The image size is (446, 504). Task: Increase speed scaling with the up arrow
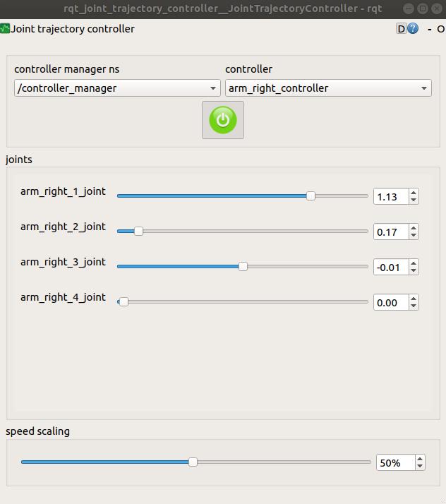point(421,459)
